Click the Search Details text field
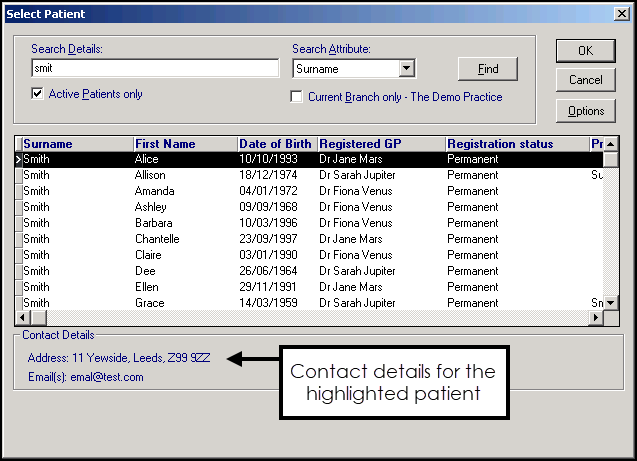 pos(155,69)
